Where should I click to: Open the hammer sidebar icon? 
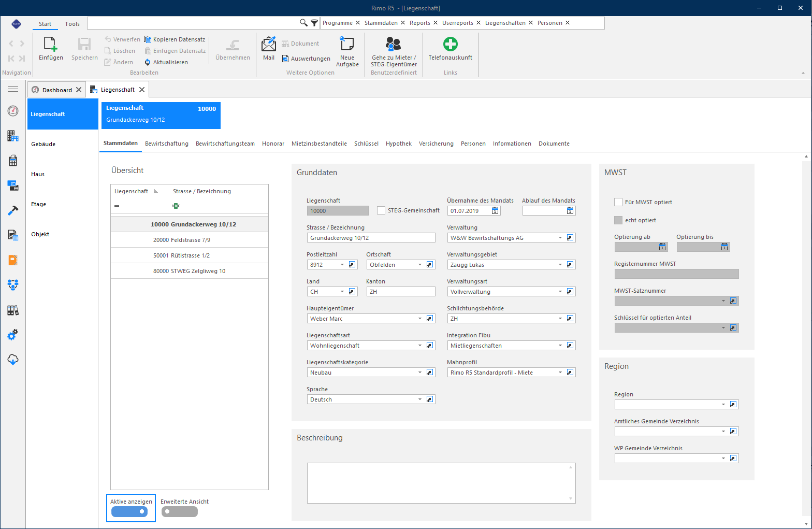(13, 210)
